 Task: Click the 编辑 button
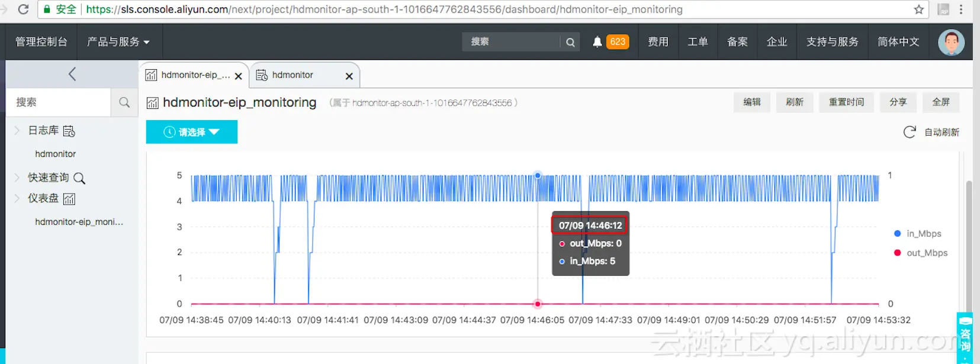752,102
